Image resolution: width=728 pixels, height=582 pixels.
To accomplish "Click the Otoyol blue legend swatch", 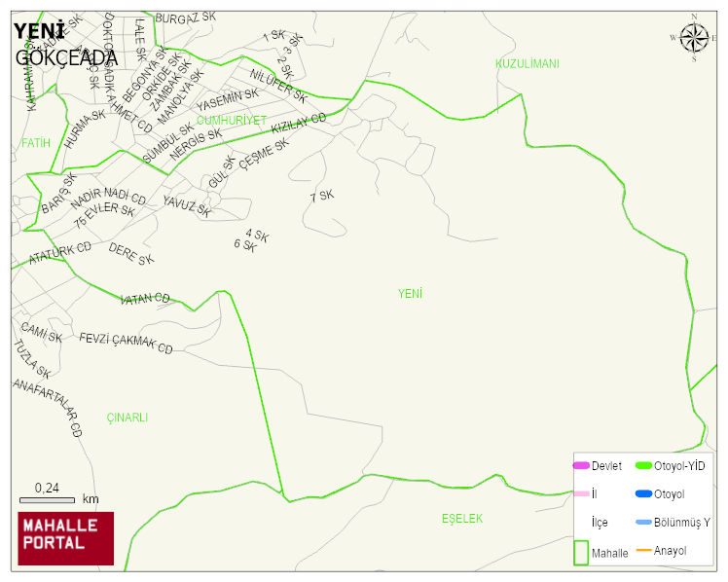I will coord(643,493).
